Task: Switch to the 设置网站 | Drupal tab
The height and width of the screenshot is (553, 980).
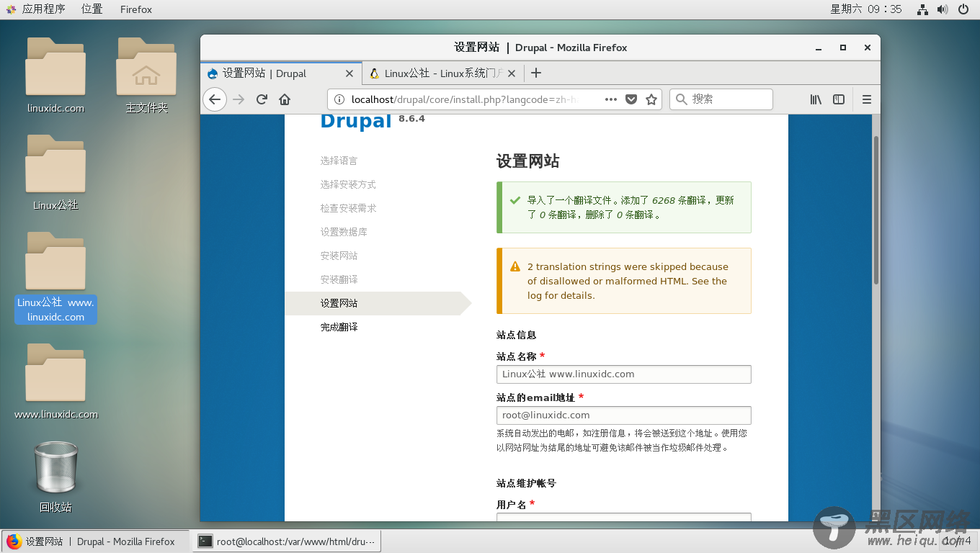Action: point(280,73)
